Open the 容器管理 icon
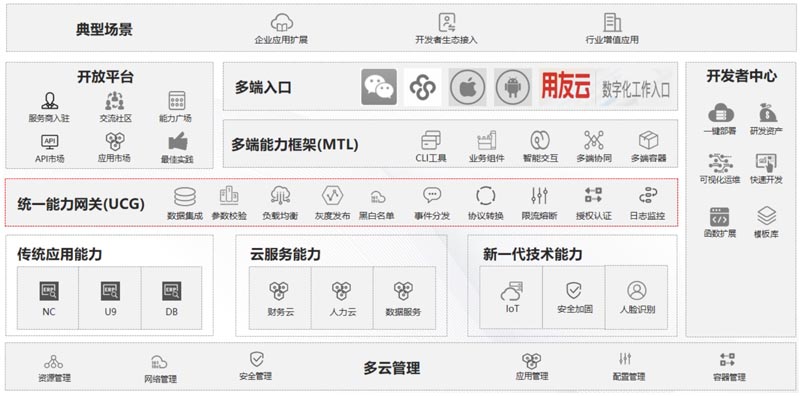 [x=728, y=360]
